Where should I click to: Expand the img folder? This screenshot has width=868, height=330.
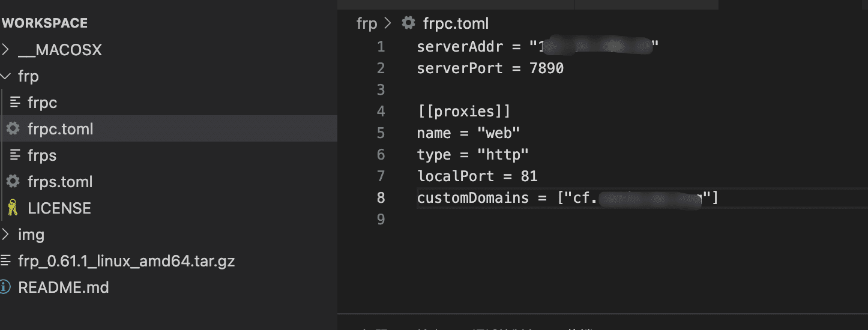click(x=5, y=234)
